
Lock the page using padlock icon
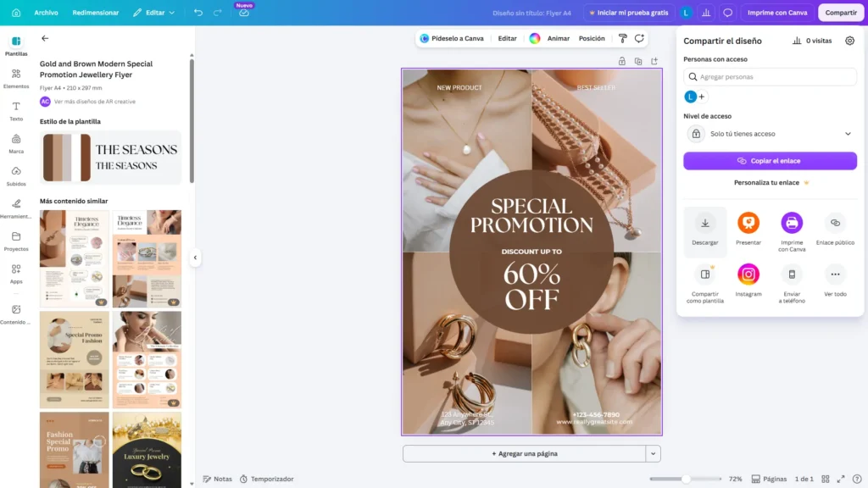point(621,61)
